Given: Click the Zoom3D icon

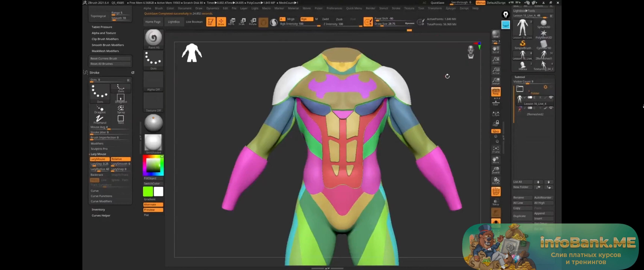Looking at the screenshot, I should click(496, 170).
